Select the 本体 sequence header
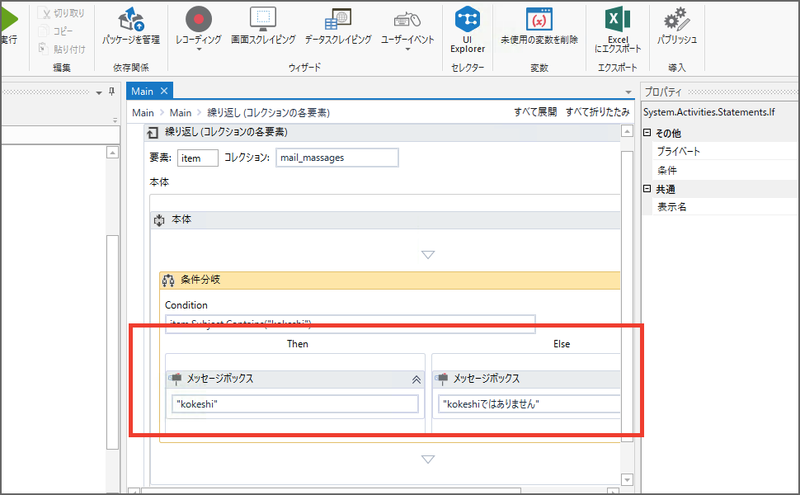The image size is (800, 495). coord(386,220)
